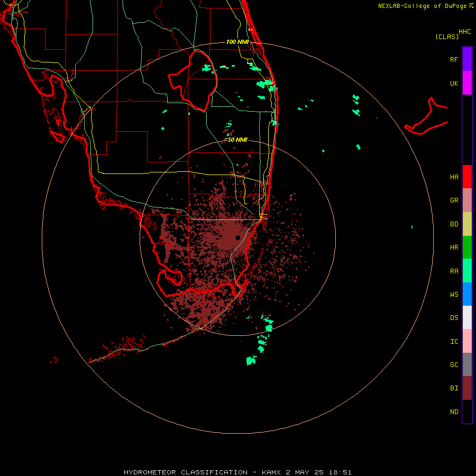This screenshot has width=476, height=476.
Task: Pick the HR green legend swatch
Action: pos(467,248)
